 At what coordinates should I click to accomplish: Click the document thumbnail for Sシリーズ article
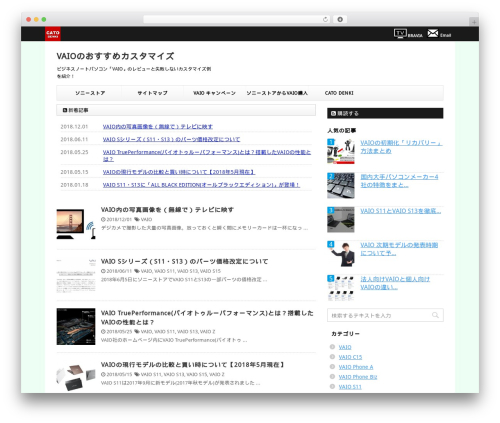76,275
